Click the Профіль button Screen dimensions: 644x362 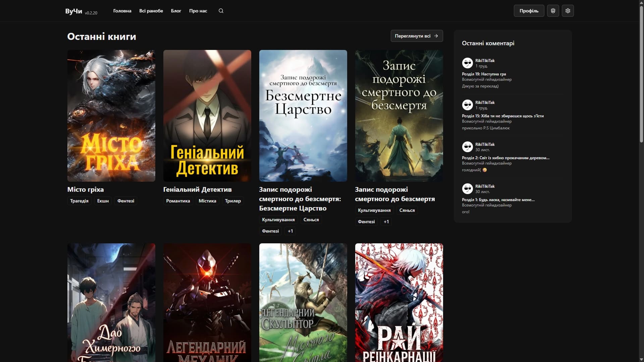[529, 11]
